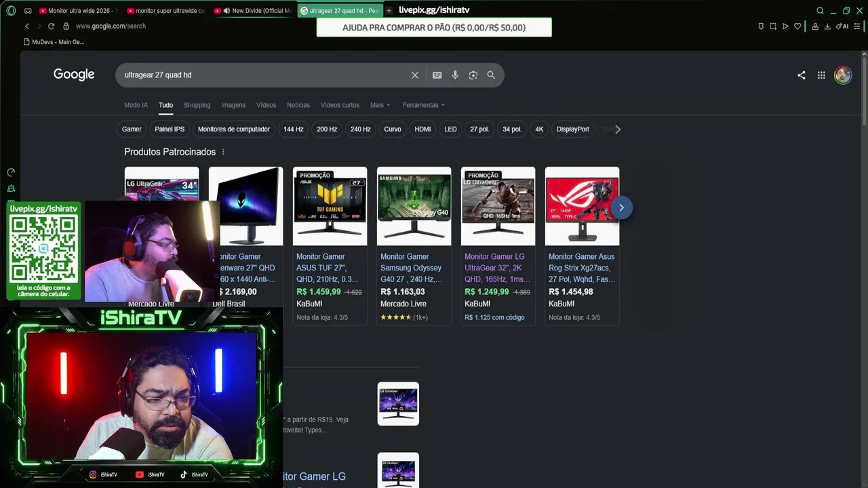Open the Google apps grid icon
The image size is (868, 488).
click(821, 75)
